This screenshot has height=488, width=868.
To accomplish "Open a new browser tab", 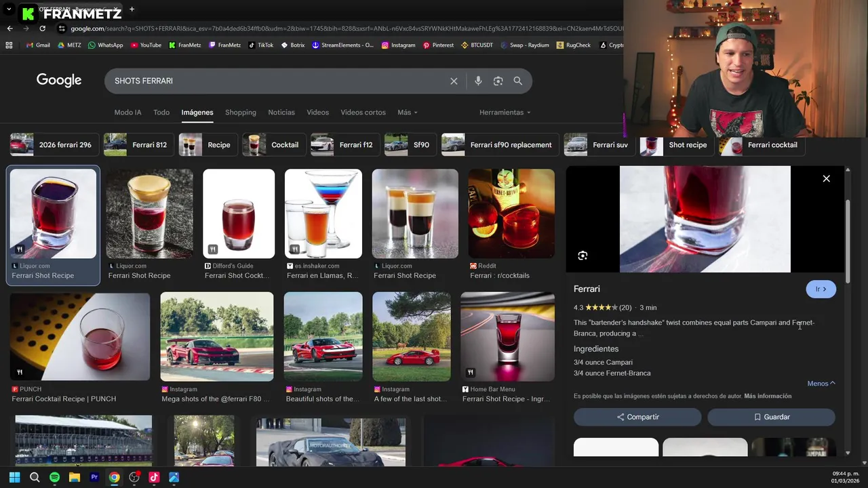I will pos(132,9).
